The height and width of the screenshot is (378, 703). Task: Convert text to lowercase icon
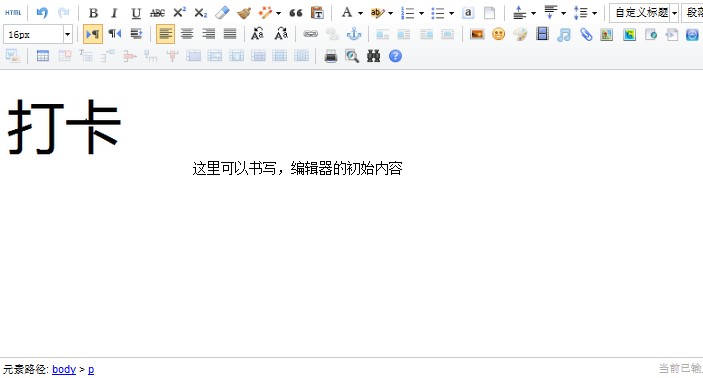pyautogui.click(x=281, y=34)
